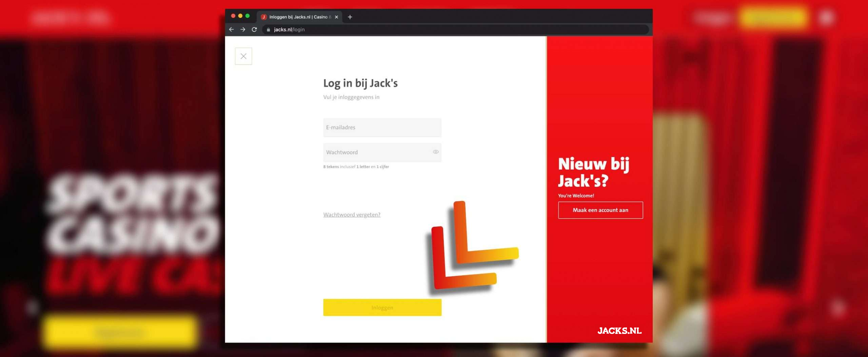Image resolution: width=868 pixels, height=357 pixels.
Task: View site security info via padlock icon
Action: (268, 30)
